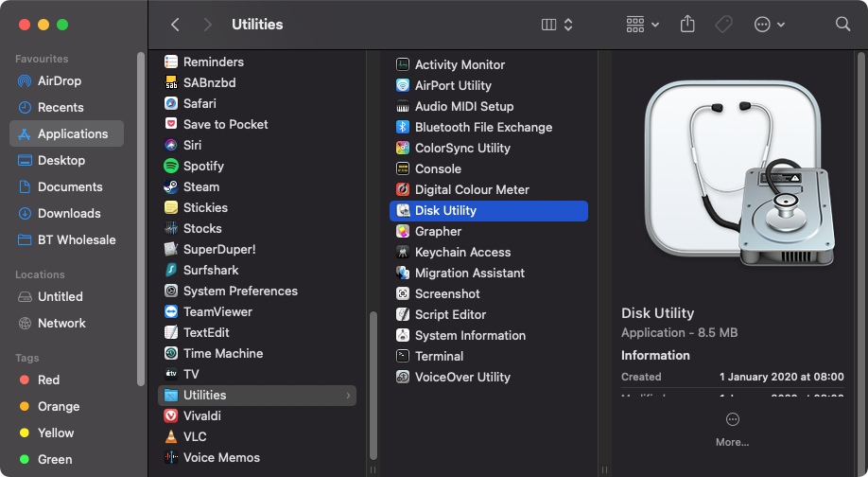Select Script Editor
The width and height of the screenshot is (868, 477).
[x=489, y=314]
